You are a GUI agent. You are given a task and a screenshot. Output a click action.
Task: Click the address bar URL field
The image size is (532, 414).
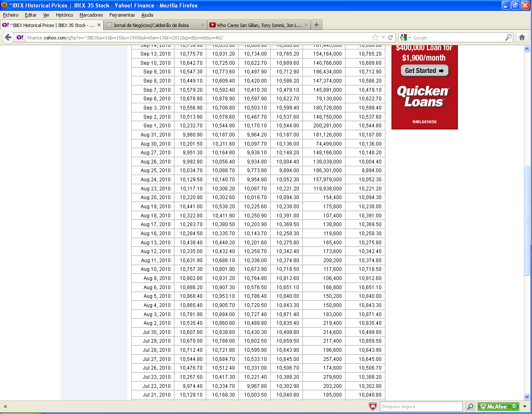198,38
